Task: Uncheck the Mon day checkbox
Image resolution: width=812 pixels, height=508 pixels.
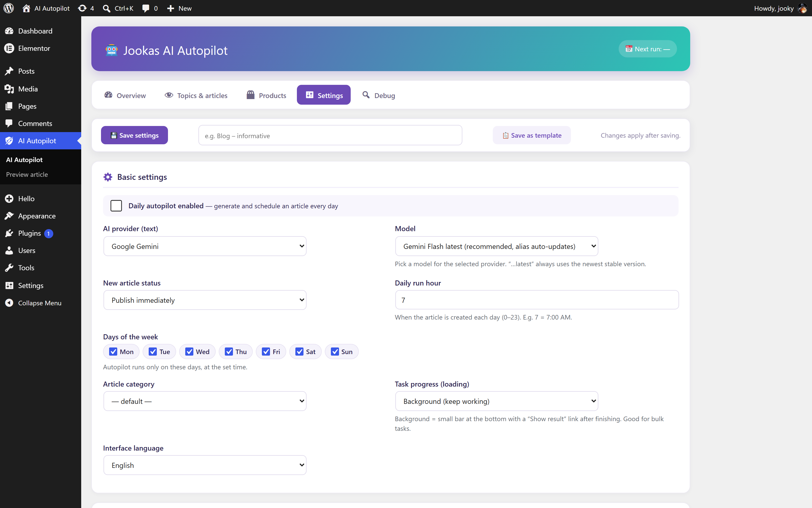Action: 113,352
